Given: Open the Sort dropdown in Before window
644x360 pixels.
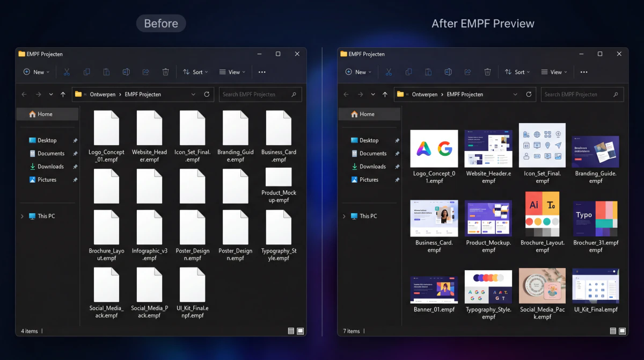Looking at the screenshot, I should [195, 72].
